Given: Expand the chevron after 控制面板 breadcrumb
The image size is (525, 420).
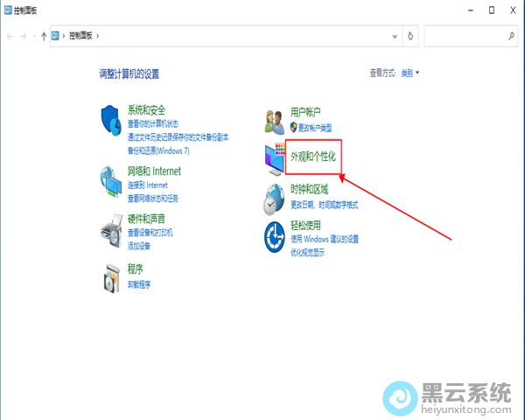Looking at the screenshot, I should [98, 36].
